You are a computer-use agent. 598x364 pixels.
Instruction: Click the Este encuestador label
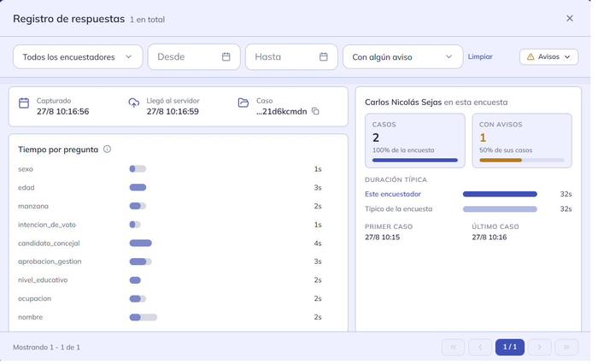pyautogui.click(x=393, y=194)
